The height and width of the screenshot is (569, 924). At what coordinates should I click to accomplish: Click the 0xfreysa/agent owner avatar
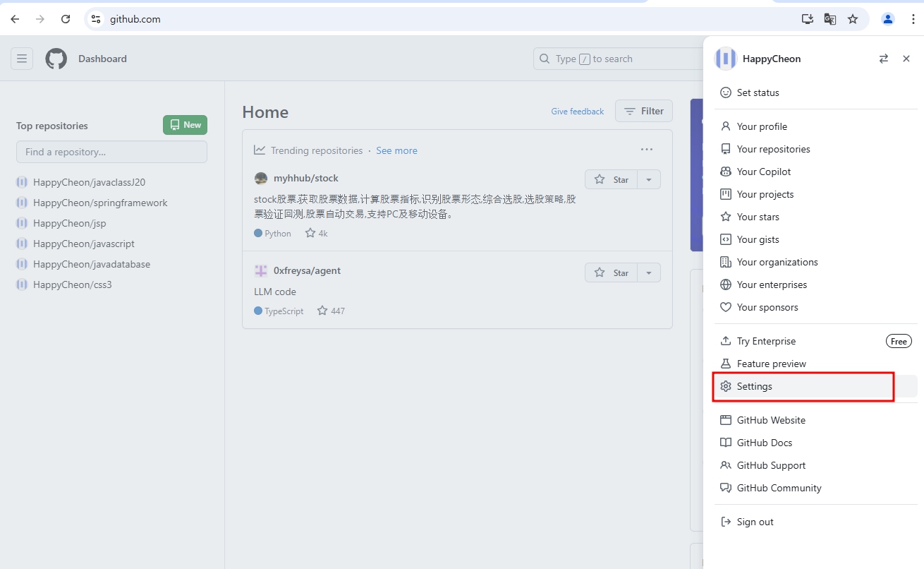coord(261,271)
